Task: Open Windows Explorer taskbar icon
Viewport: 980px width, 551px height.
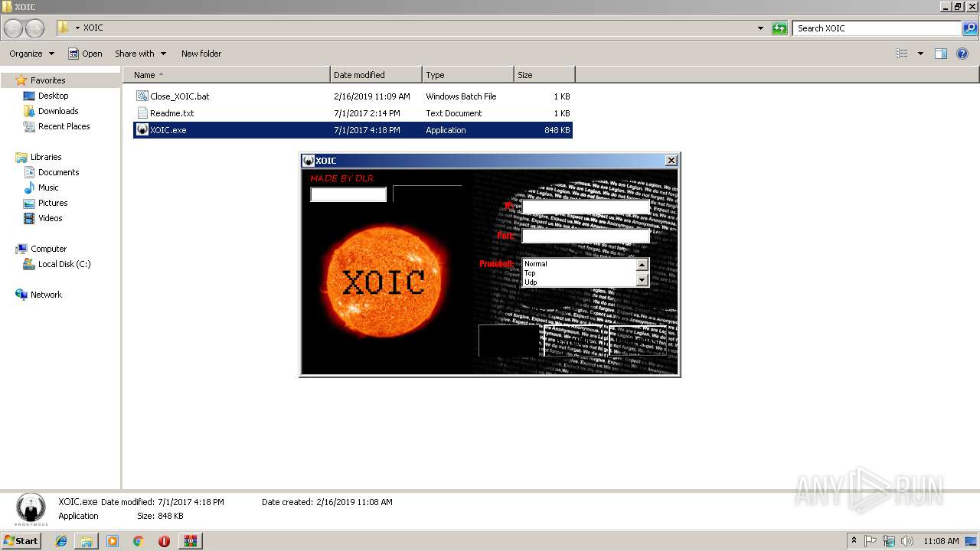Action: (x=87, y=541)
